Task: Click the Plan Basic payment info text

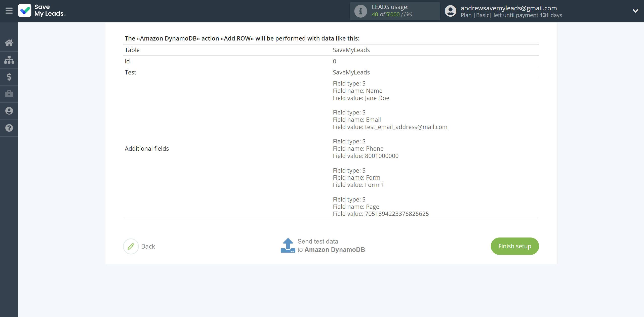Action: coord(511,15)
